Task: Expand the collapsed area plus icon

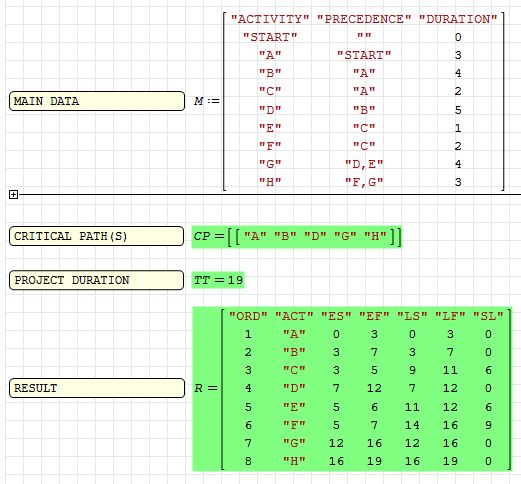Action: coord(13,195)
